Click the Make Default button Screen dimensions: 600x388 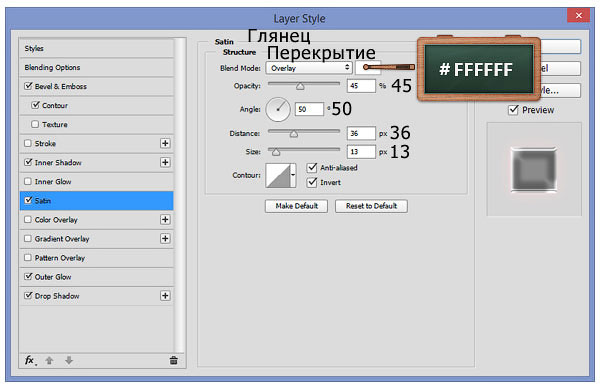click(297, 206)
